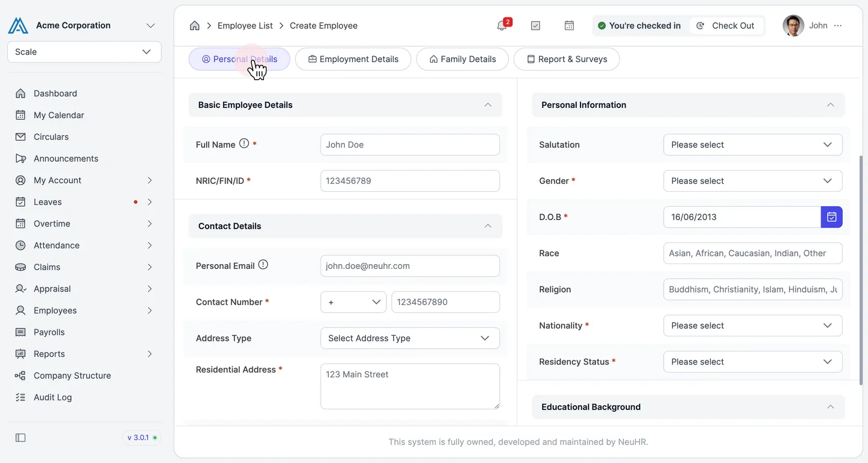Viewport: 868px width, 463px height.
Task: Collapse the Contact Details section
Action: [488, 226]
